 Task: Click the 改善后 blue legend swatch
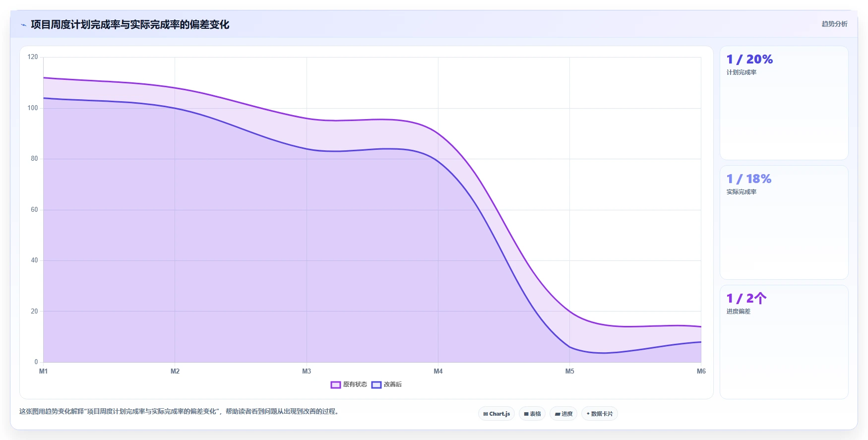pos(376,384)
